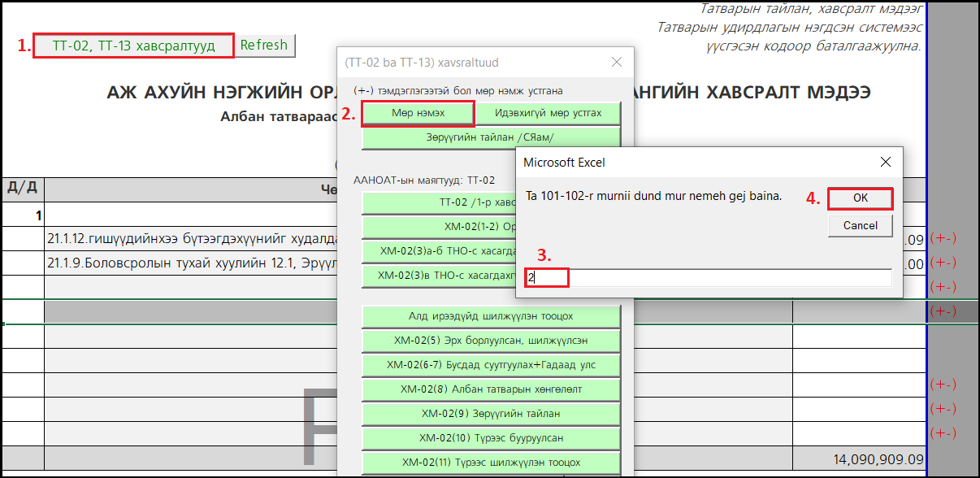Select ХМ-02(5) Эрх борлуулсан, шилжүүлсэн
Image resolution: width=980 pixels, height=478 pixels.
click(x=491, y=341)
